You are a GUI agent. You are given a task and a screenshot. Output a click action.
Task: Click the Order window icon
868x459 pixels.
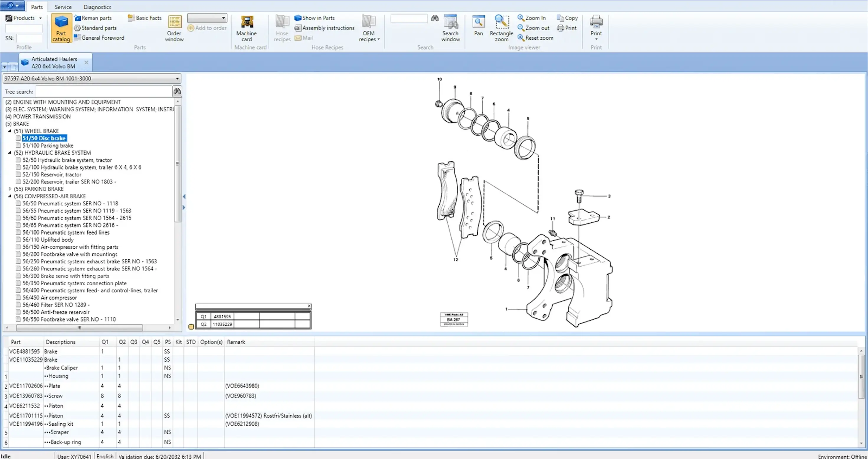coord(174,23)
